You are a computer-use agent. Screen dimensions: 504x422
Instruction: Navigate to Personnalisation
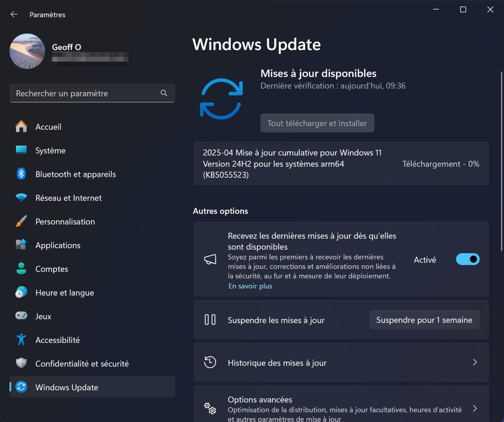tap(92, 221)
